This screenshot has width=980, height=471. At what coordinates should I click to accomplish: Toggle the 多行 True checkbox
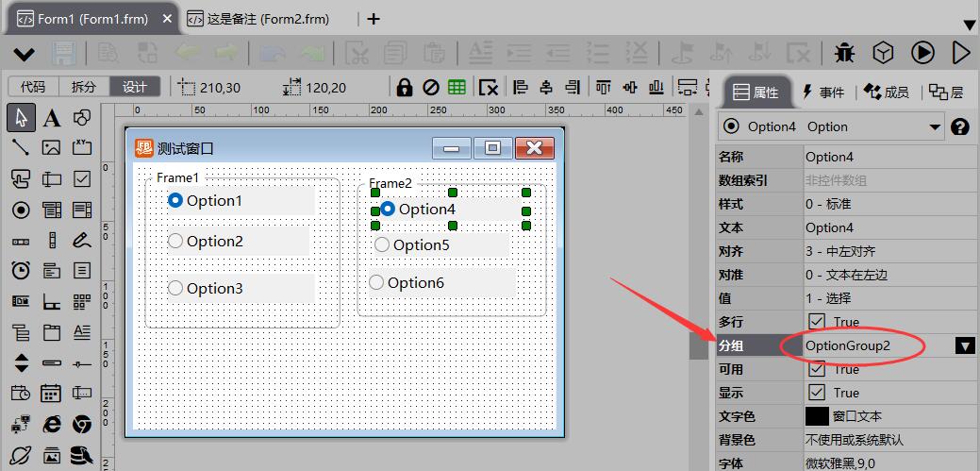(817, 322)
